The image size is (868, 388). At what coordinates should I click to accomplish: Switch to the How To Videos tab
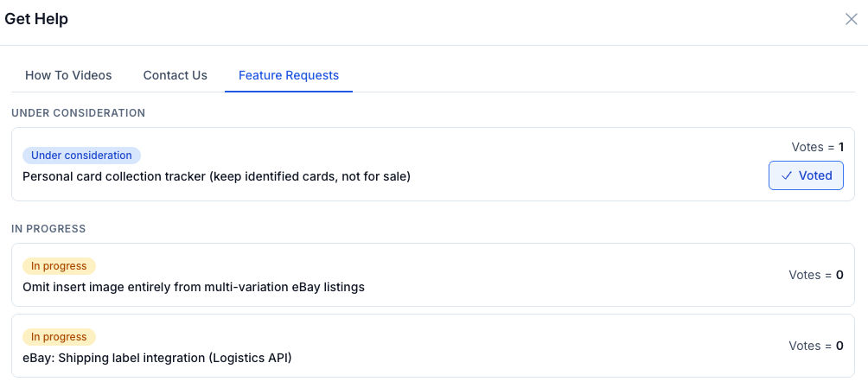68,75
